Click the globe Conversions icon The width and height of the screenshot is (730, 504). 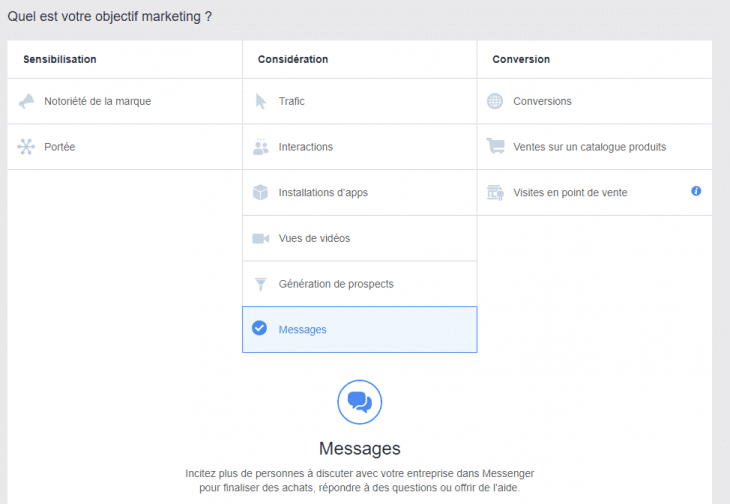[x=495, y=101]
